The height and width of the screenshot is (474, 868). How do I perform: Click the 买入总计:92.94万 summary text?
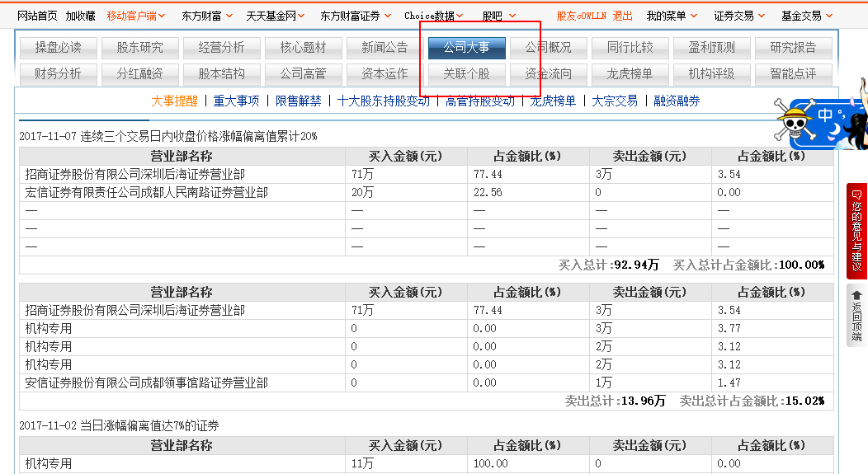tap(608, 265)
